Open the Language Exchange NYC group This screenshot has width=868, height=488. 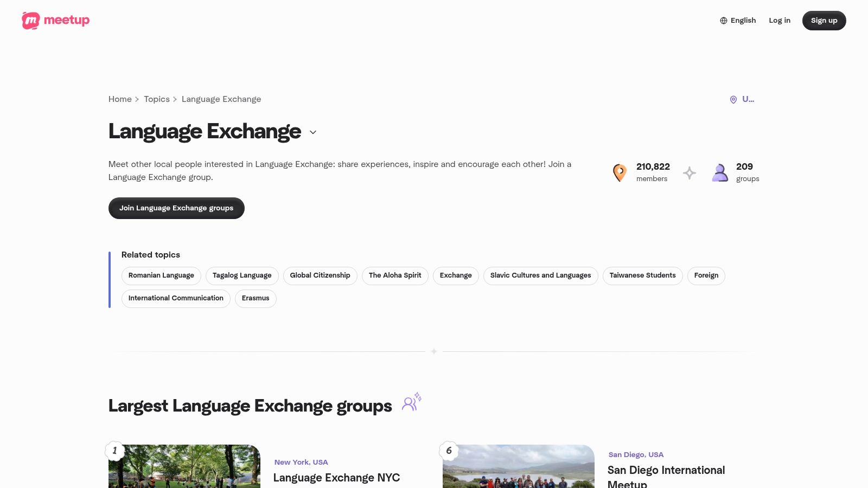(x=337, y=478)
